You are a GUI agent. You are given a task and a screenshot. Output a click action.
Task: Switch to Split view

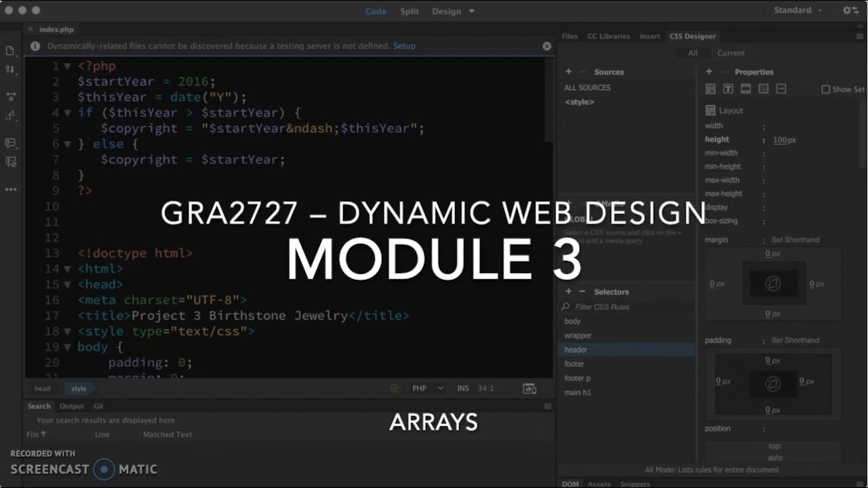tap(410, 11)
